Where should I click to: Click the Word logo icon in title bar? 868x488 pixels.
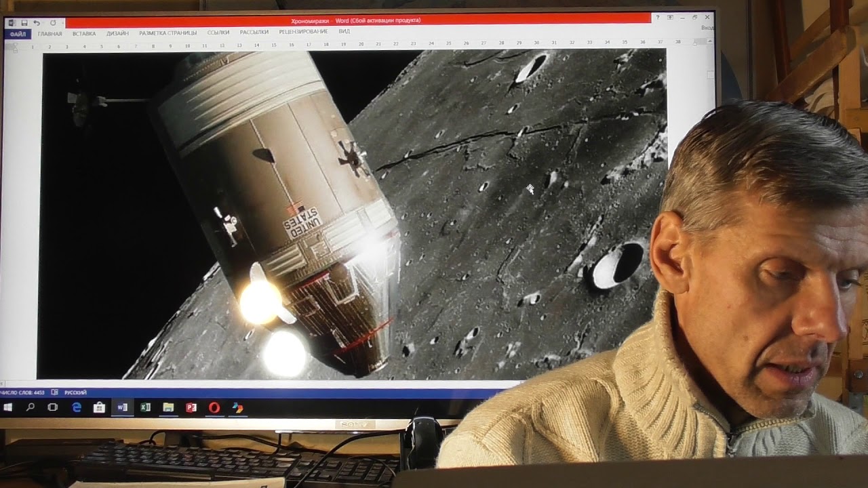[12, 23]
